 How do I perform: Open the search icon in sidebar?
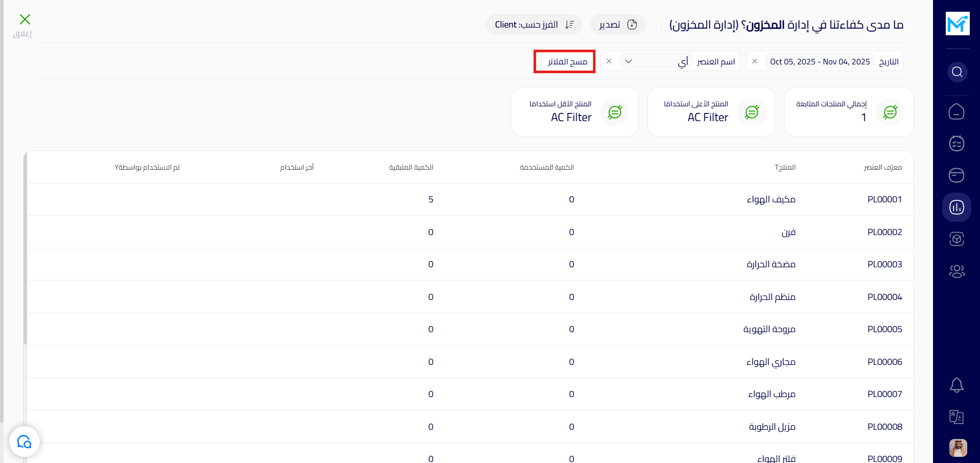point(957,72)
